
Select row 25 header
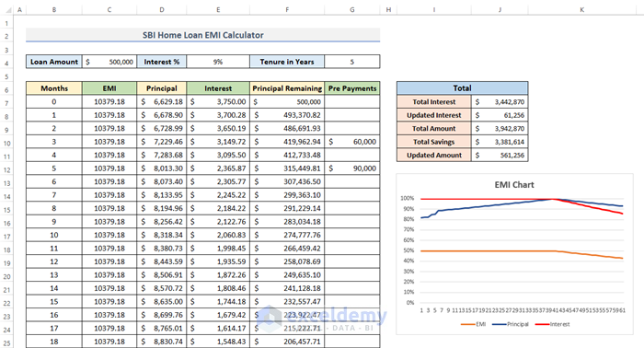[x=6, y=343]
